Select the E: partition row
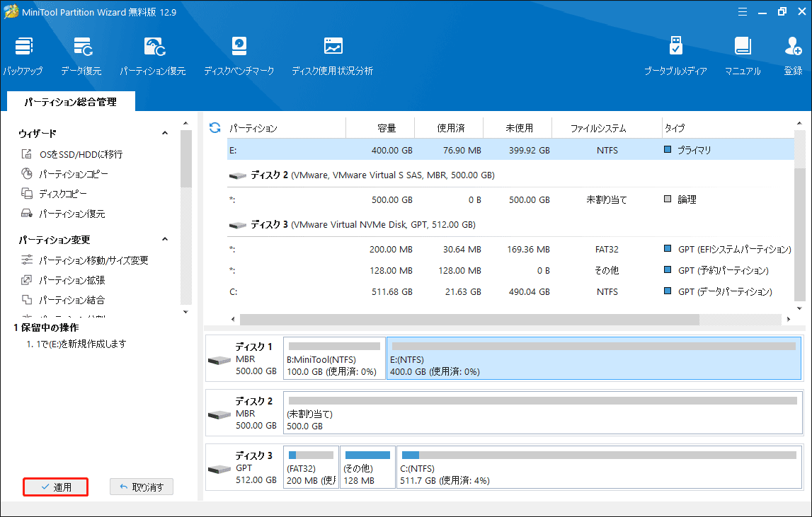Image resolution: width=812 pixels, height=517 pixels. 510,150
